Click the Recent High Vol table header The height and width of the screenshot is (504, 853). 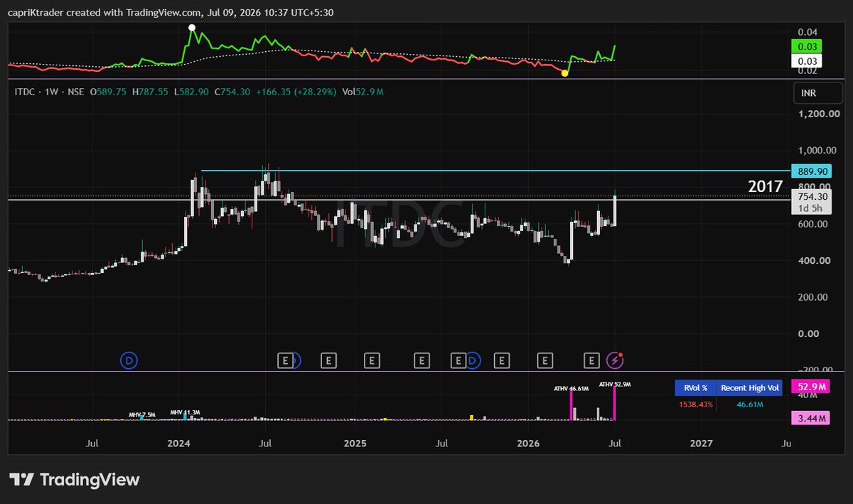751,388
